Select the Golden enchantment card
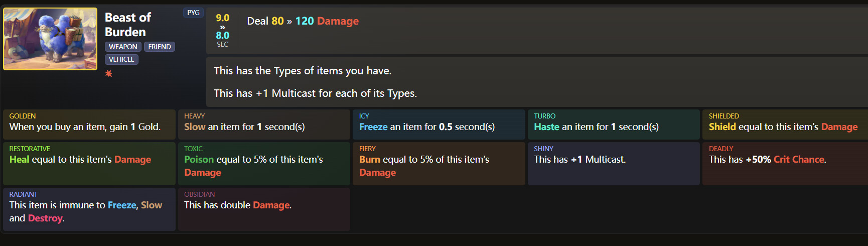This screenshot has width=868, height=246. tap(89, 124)
